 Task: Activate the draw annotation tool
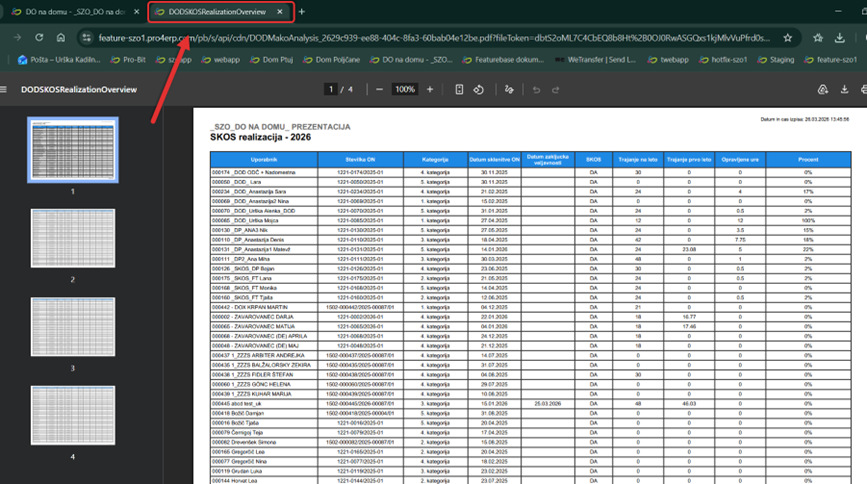tap(509, 89)
